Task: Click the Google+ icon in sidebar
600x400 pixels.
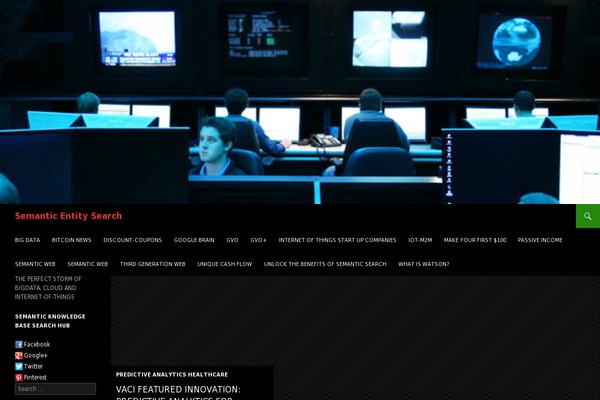Action: tap(19, 356)
